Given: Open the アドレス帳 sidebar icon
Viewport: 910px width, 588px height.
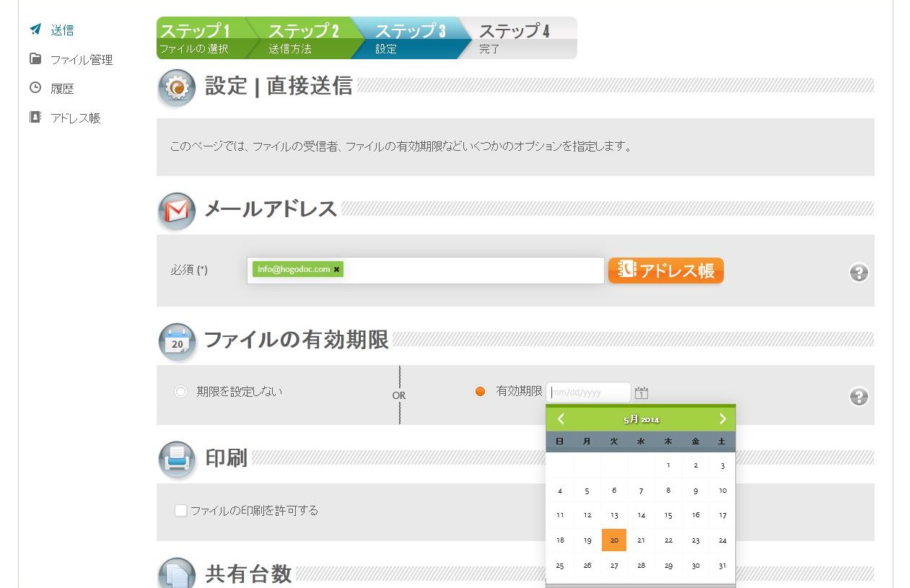Looking at the screenshot, I should point(35,117).
